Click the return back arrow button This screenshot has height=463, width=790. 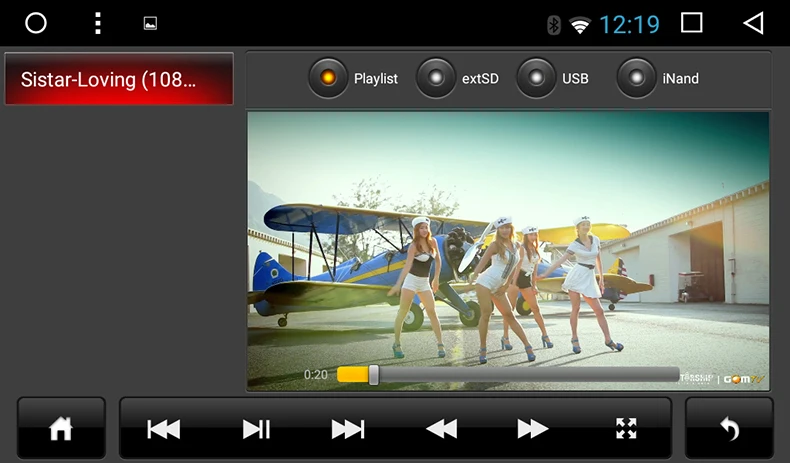click(729, 428)
